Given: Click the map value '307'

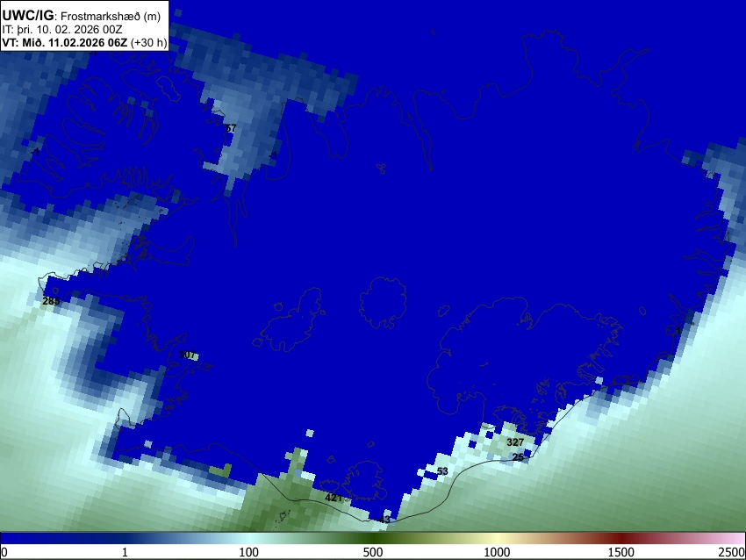Looking at the screenshot, I should (x=188, y=355).
